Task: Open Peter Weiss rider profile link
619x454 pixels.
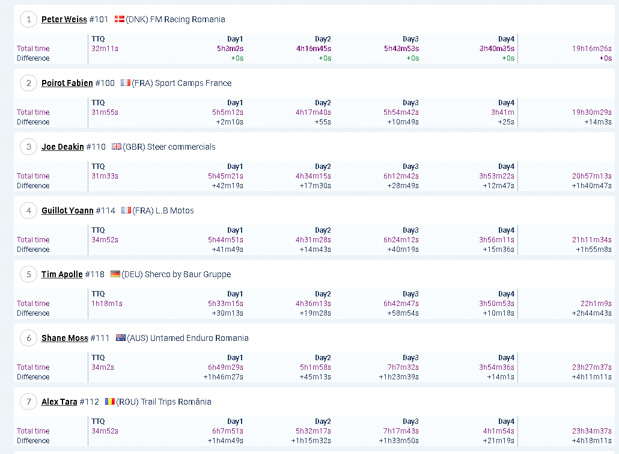Action: point(64,19)
